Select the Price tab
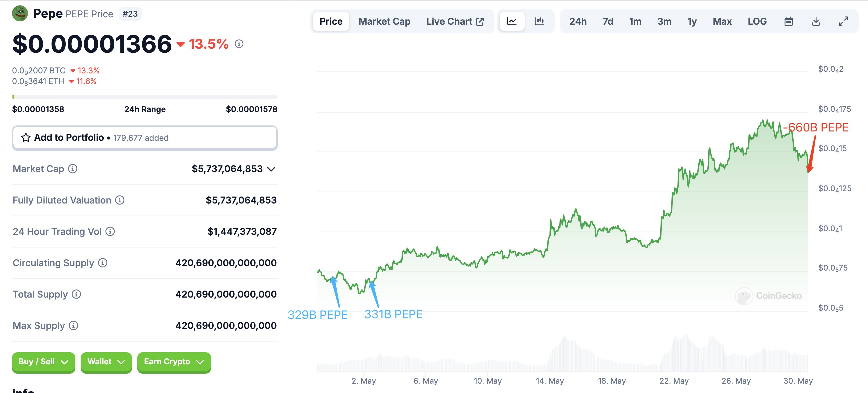 coord(331,22)
